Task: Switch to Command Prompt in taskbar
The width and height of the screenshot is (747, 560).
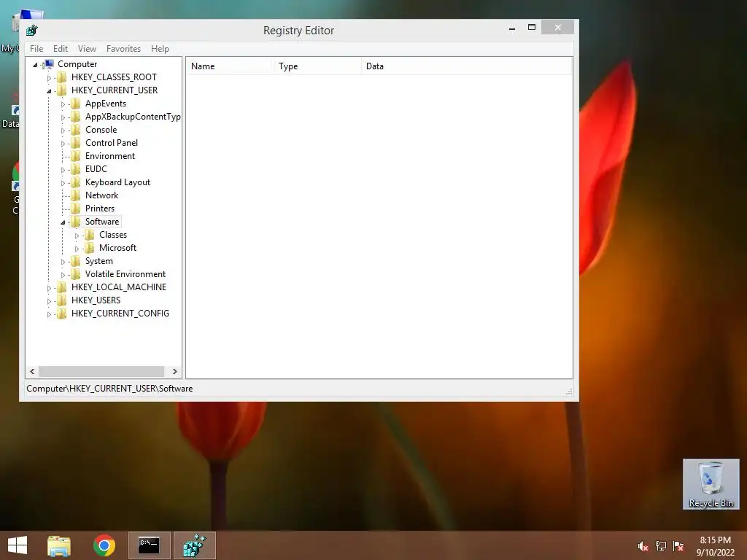Action: click(x=149, y=545)
